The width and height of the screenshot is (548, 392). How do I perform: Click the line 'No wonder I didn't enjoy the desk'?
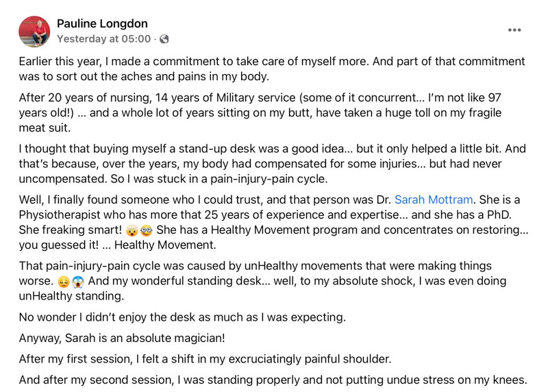(182, 317)
